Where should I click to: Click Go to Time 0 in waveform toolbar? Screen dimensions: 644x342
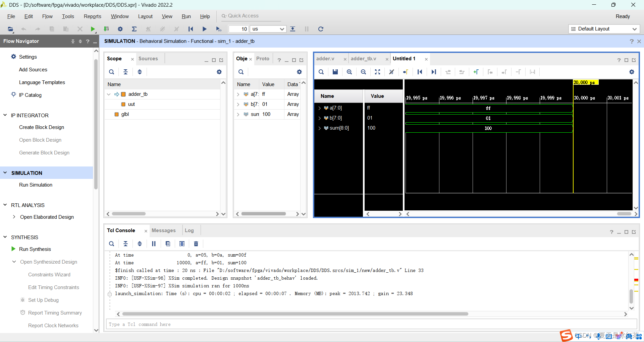420,72
